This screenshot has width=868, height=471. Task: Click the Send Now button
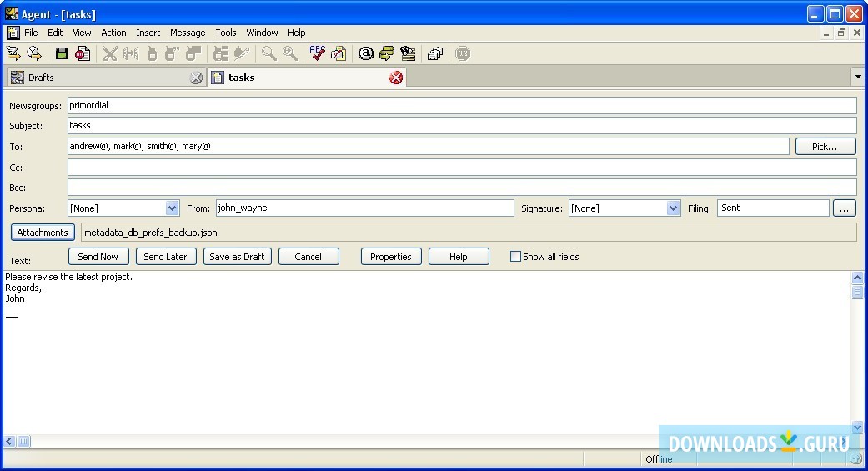98,256
